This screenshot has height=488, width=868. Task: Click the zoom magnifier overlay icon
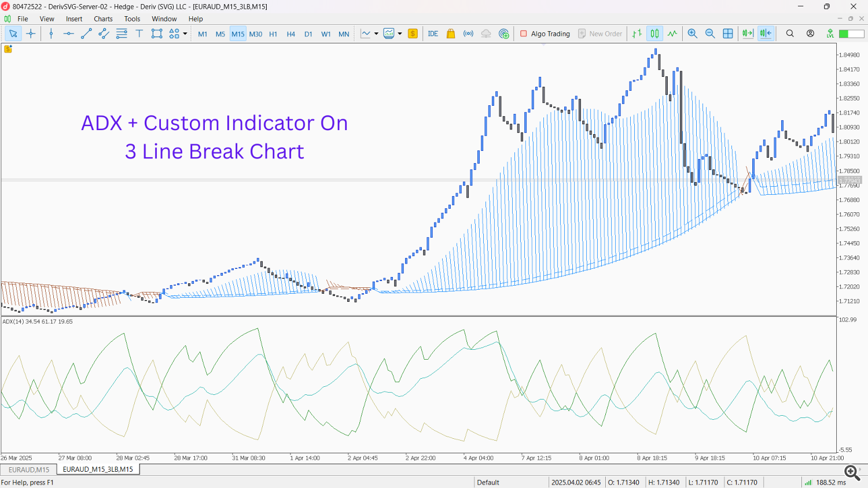coord(852,472)
